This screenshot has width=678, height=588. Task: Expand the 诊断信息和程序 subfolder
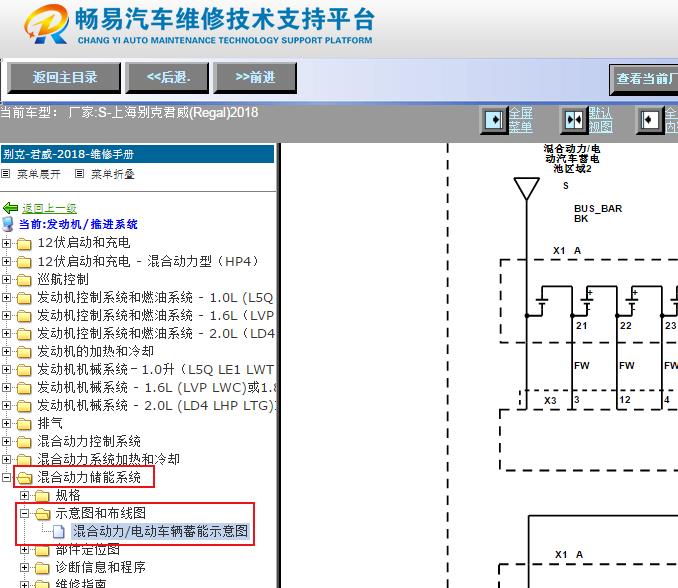click(24, 567)
